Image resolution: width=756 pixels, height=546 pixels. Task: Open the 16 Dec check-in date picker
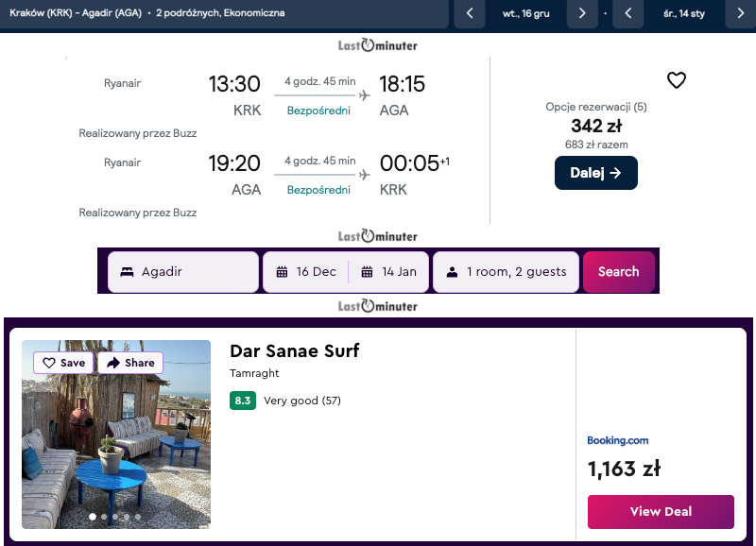point(306,272)
